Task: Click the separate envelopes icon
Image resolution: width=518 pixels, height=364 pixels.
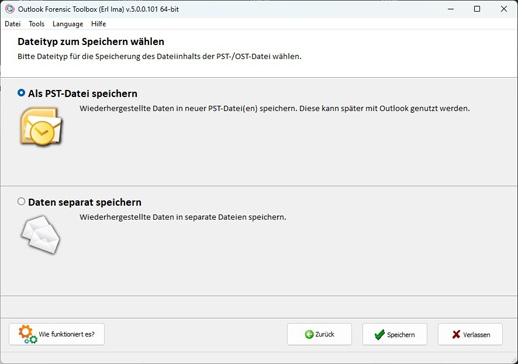Action: 41,234
